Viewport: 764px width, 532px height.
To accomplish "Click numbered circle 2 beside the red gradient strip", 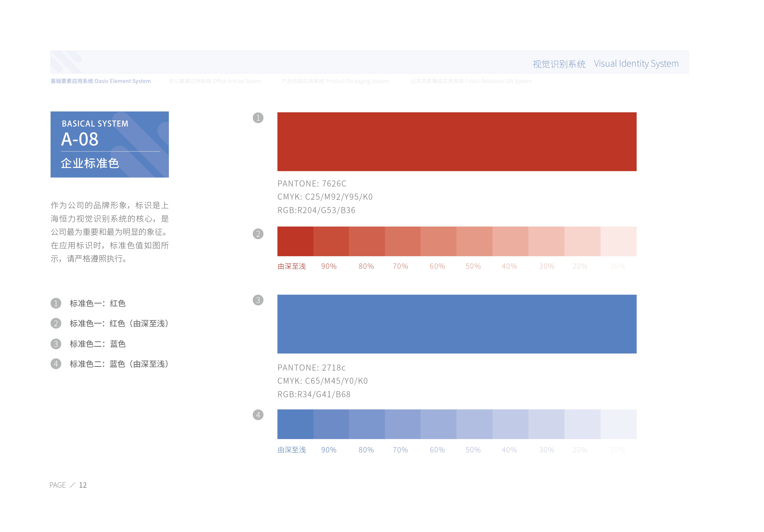I will [x=258, y=234].
